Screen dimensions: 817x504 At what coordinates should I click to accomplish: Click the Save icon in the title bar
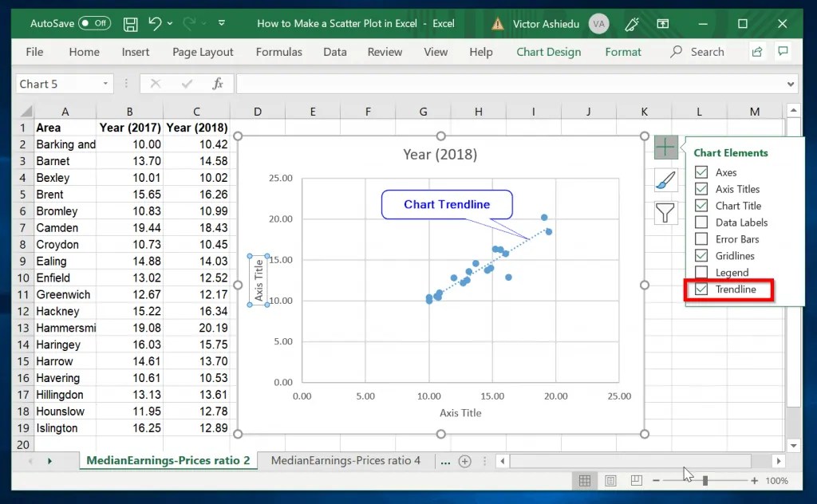click(130, 24)
